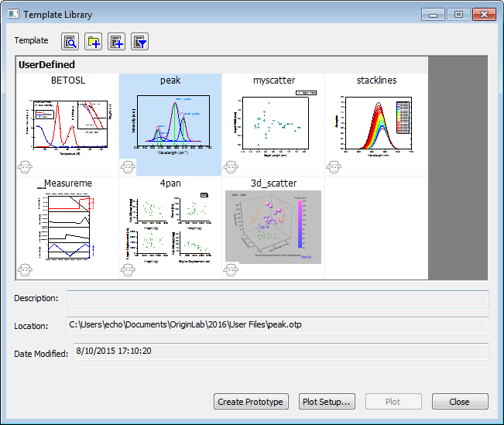Click the Template Library window icon

[x=13, y=14]
